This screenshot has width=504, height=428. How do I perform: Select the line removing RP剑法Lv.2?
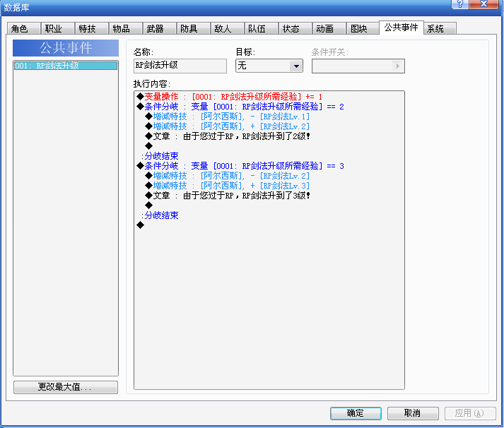pyautogui.click(x=227, y=176)
